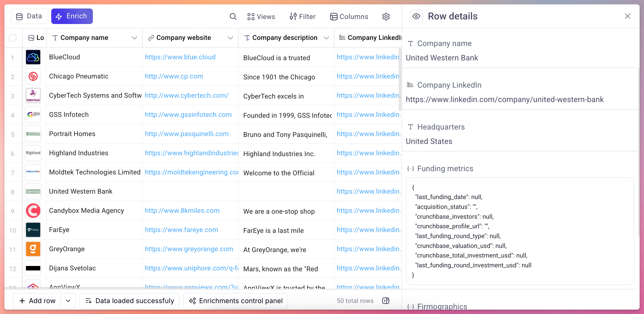Click the table vertical scrollbar

[x=400, y=79]
